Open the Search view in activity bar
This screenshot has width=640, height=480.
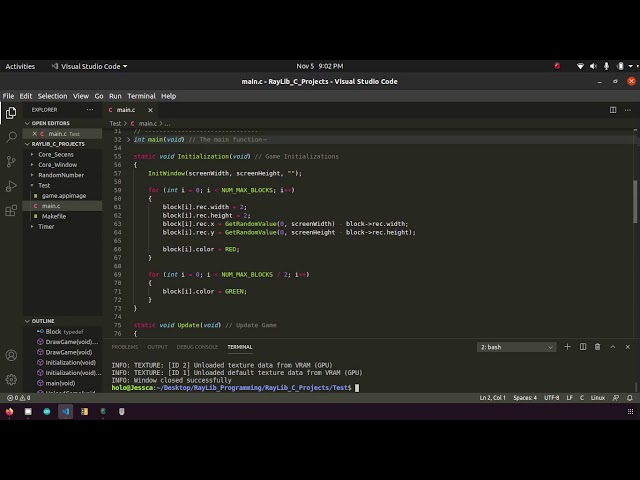click(x=11, y=137)
